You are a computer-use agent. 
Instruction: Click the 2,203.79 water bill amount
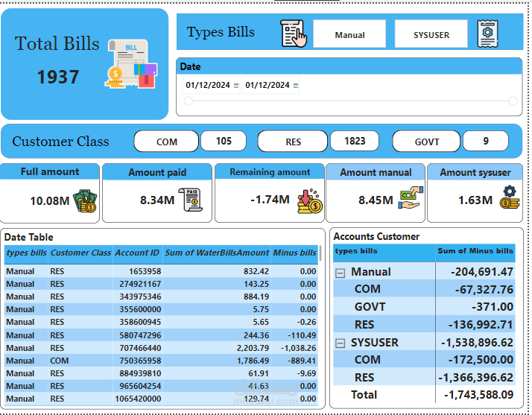253,348
